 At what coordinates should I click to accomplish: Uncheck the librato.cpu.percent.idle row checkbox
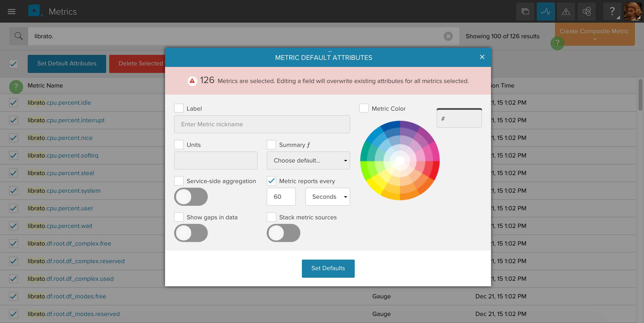[14, 103]
